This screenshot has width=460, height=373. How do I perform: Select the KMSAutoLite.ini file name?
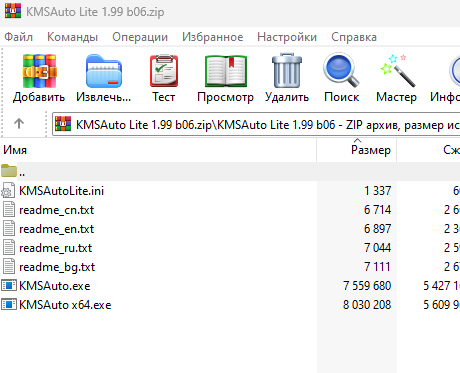61,191
